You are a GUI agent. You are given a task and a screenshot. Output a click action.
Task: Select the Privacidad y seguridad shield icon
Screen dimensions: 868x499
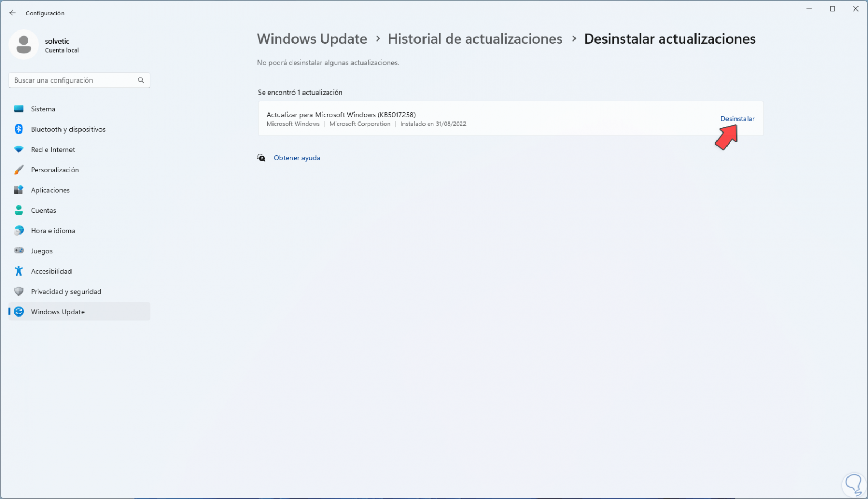(x=19, y=291)
